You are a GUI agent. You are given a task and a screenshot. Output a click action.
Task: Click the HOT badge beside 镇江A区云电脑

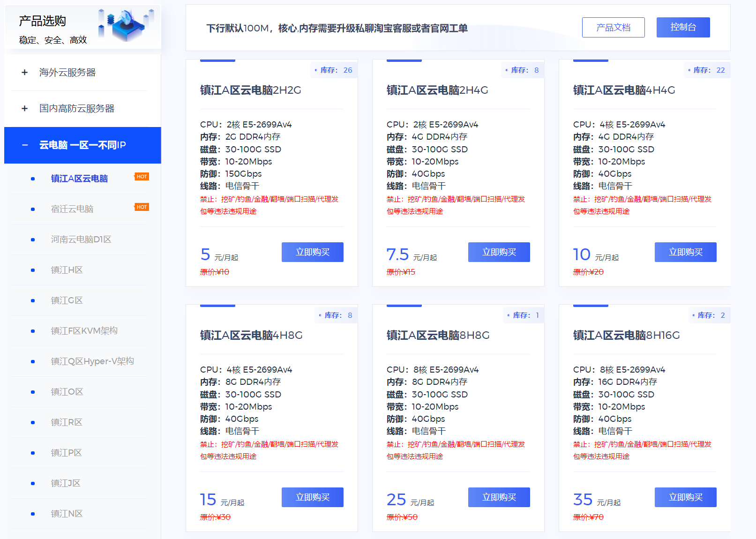point(142,177)
